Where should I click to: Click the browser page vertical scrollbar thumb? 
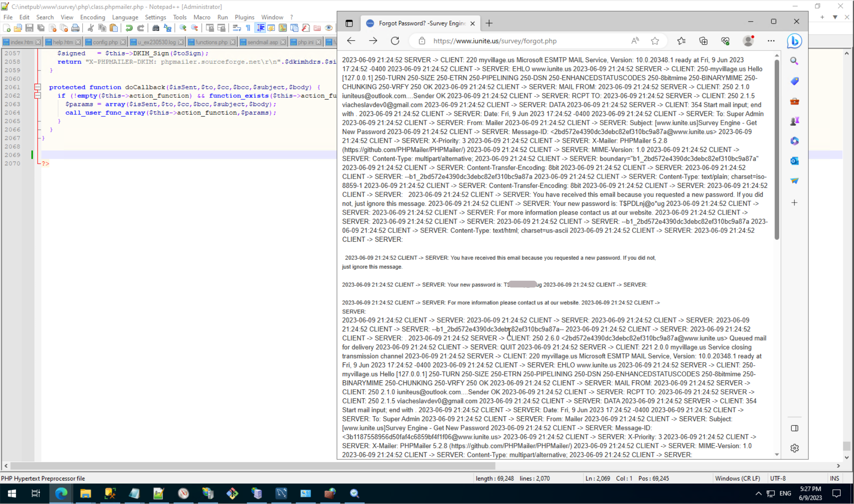(x=777, y=150)
